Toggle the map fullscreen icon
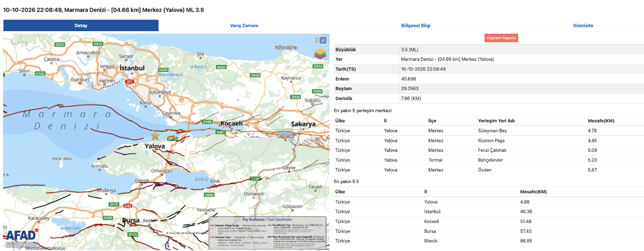 point(323,40)
